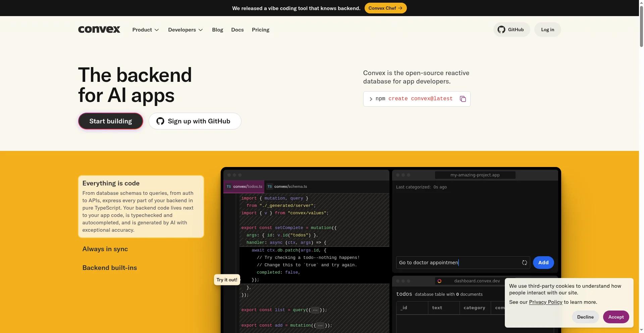Expand the collapsed add mutation code
Image resolution: width=644 pixels, height=333 pixels.
(x=320, y=326)
